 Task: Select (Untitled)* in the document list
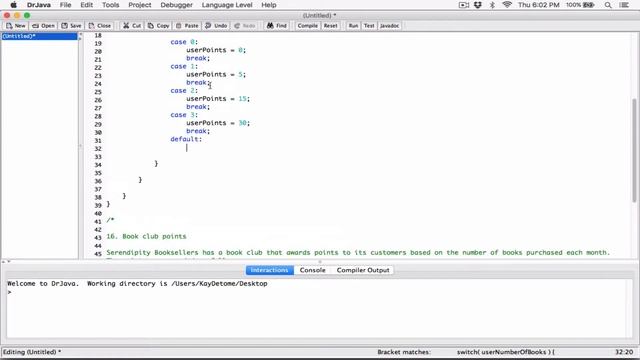pos(39,36)
